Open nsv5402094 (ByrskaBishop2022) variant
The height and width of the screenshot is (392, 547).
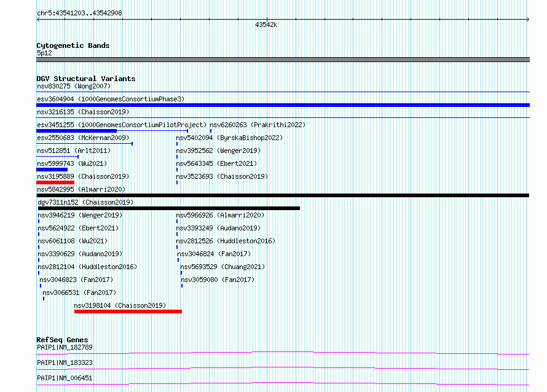229,138
